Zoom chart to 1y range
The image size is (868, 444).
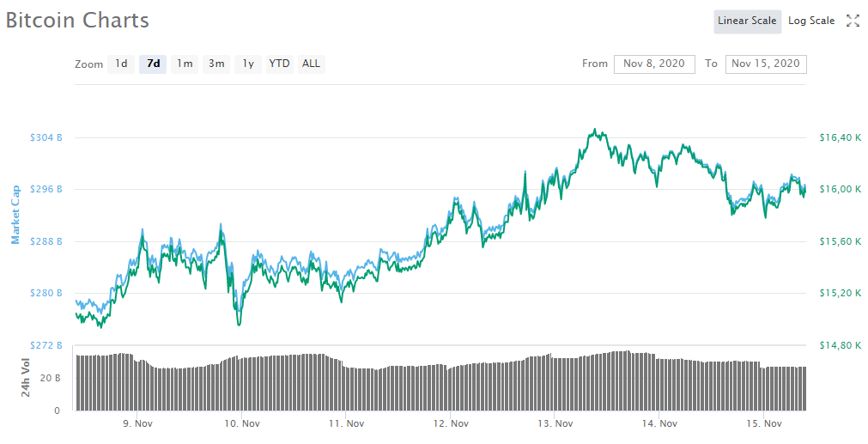(x=248, y=64)
